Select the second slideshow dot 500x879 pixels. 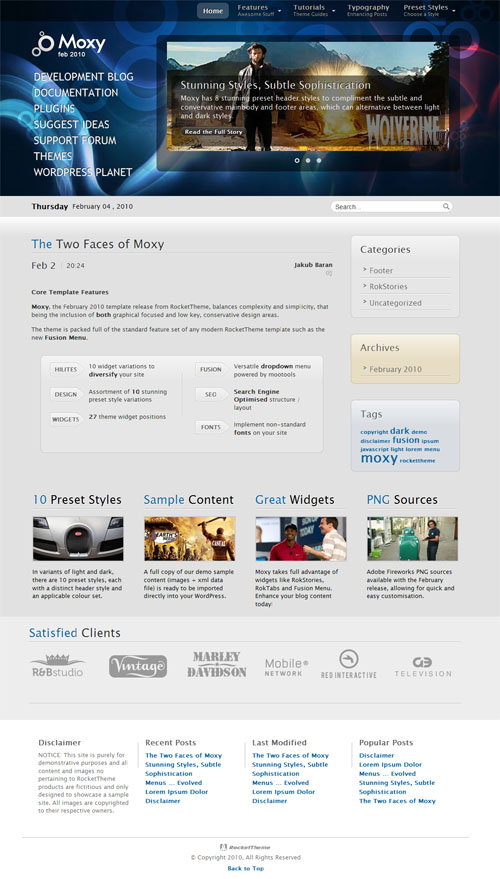point(308,160)
